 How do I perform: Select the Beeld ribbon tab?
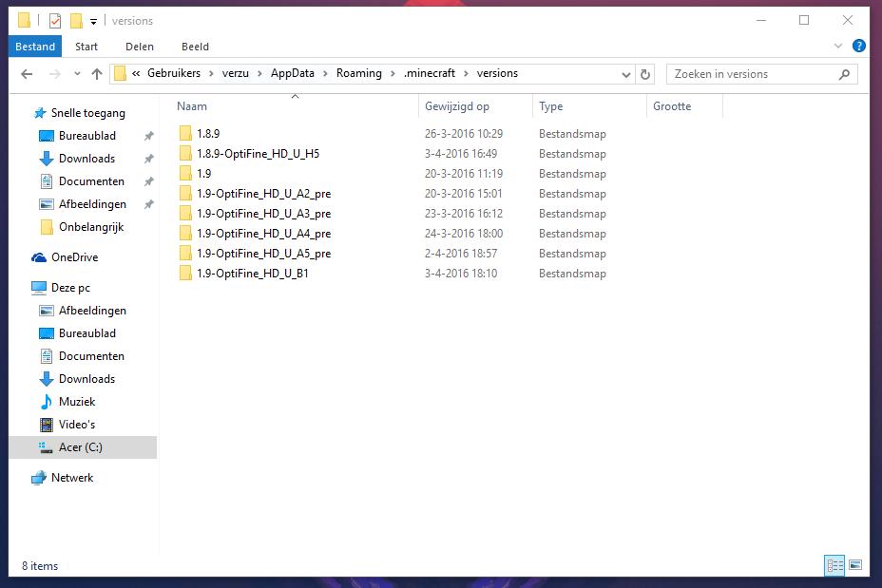click(x=195, y=47)
